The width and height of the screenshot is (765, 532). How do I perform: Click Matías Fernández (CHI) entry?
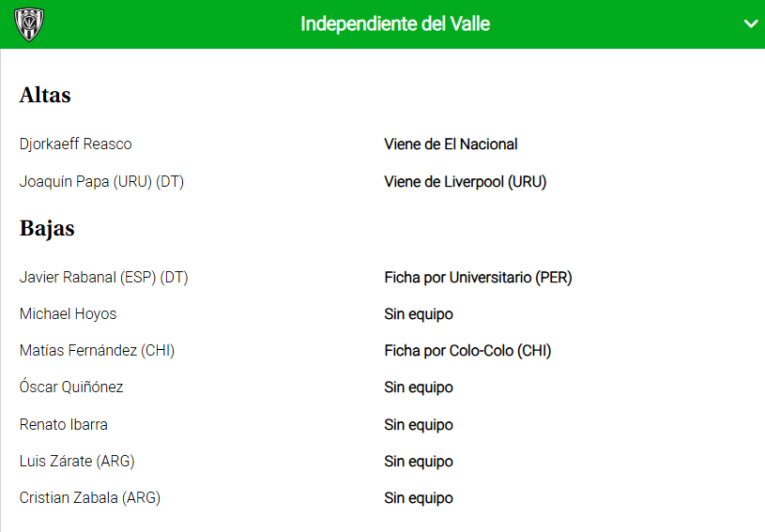pos(97,351)
